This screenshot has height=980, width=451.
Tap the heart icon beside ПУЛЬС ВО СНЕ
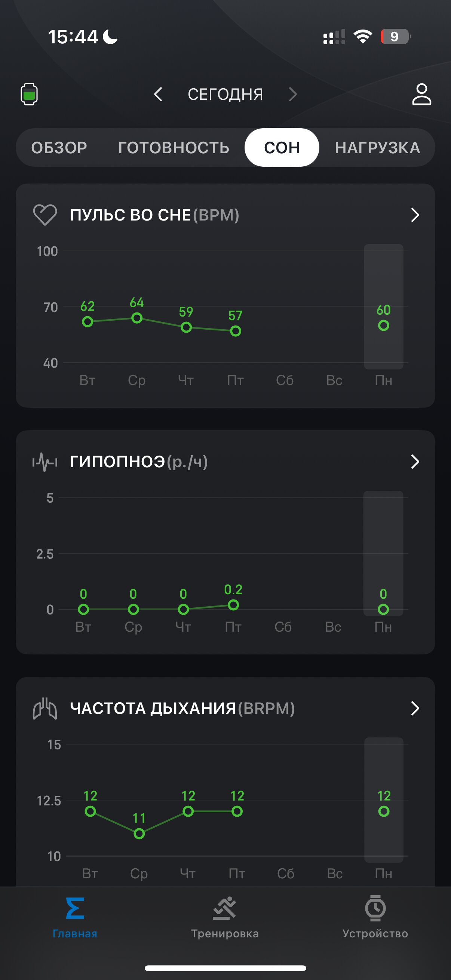pyautogui.click(x=45, y=215)
